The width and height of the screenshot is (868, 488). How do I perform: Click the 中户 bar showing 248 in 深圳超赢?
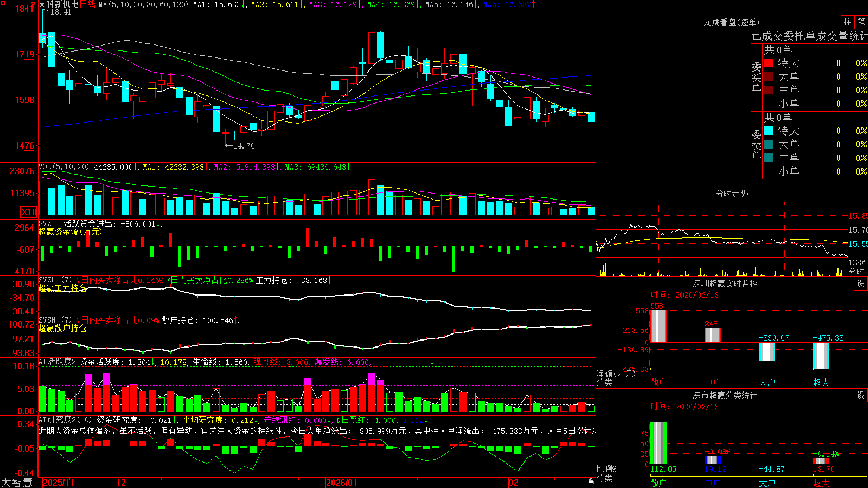(x=713, y=335)
